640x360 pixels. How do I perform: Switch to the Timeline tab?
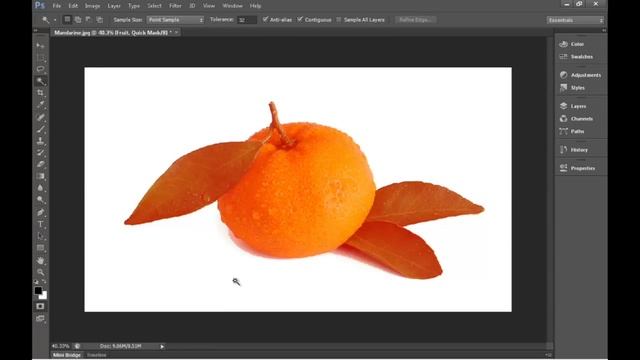point(97,355)
